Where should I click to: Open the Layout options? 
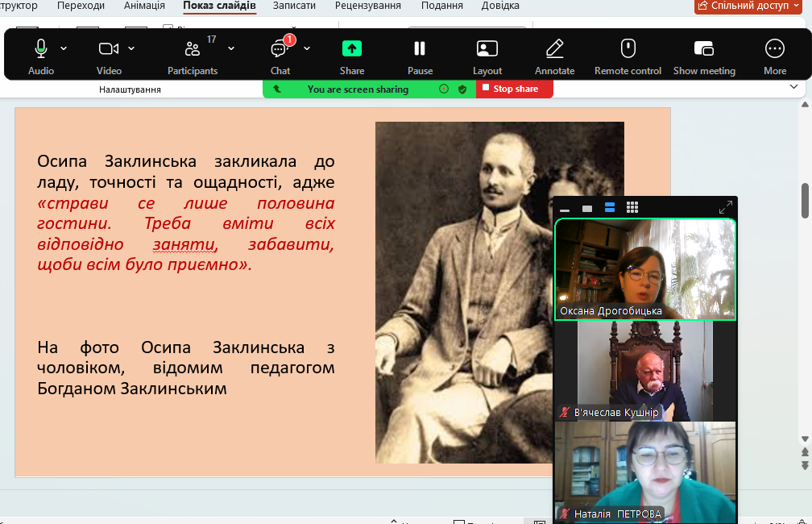pyautogui.click(x=487, y=48)
